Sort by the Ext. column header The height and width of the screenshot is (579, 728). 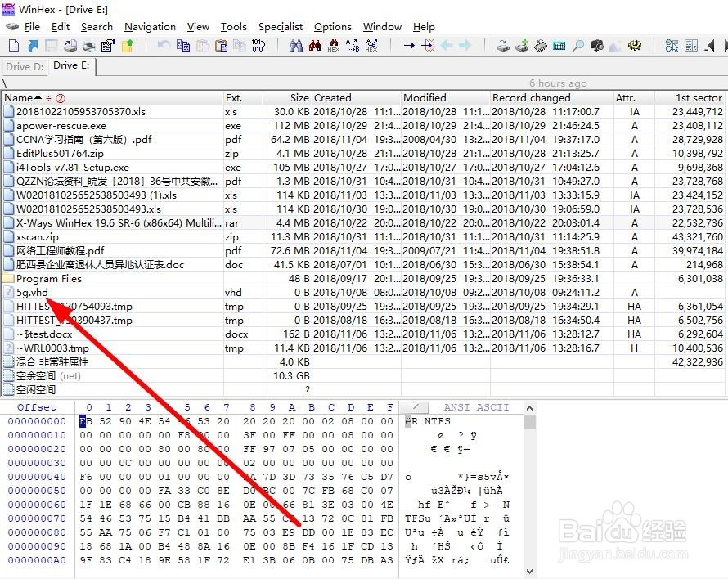[243, 98]
